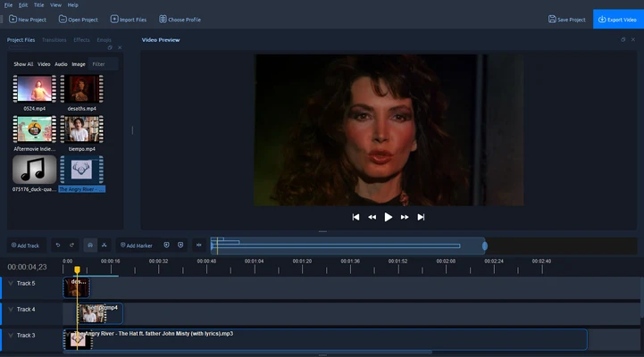644x357 pixels.
Task: Click the Add Marker button
Action: click(137, 245)
